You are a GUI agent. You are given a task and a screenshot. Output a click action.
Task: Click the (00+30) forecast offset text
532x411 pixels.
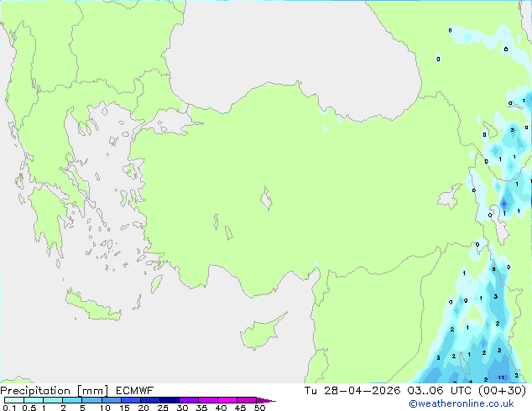coord(502,391)
